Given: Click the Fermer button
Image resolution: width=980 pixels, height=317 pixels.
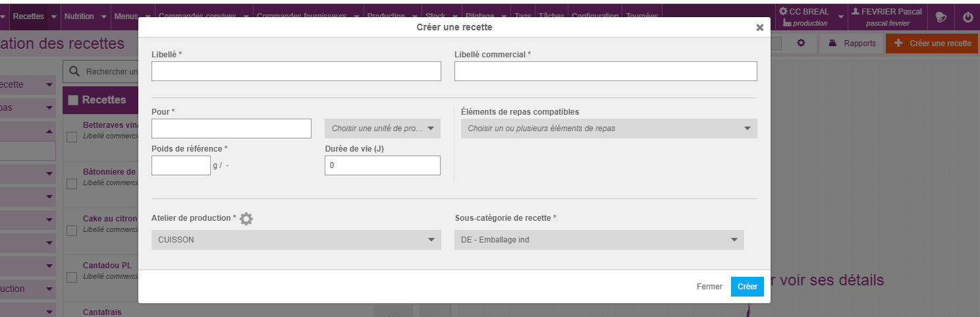Looking at the screenshot, I should [709, 287].
